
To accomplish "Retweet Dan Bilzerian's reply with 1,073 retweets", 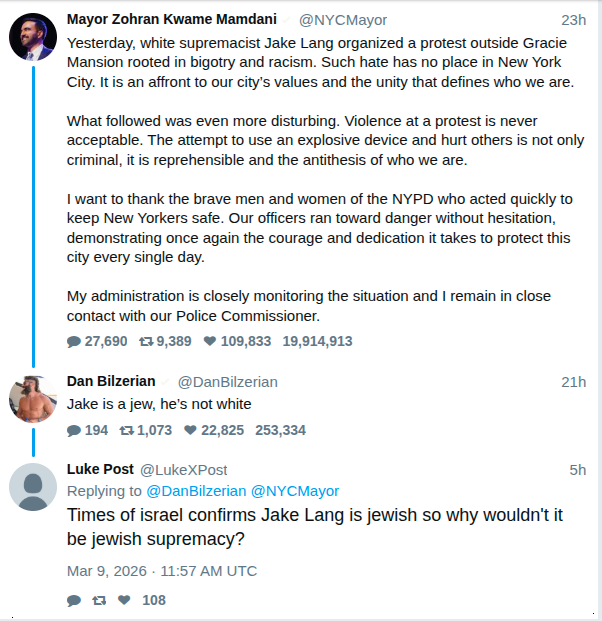I will point(127,431).
